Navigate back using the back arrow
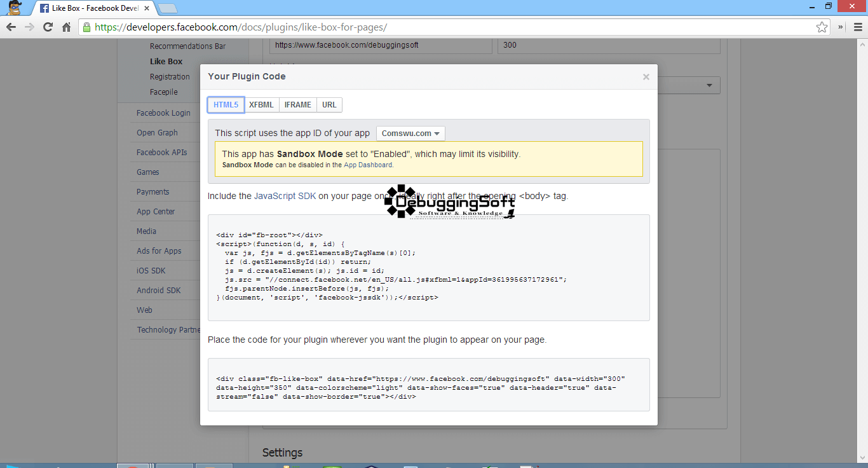 [11, 27]
